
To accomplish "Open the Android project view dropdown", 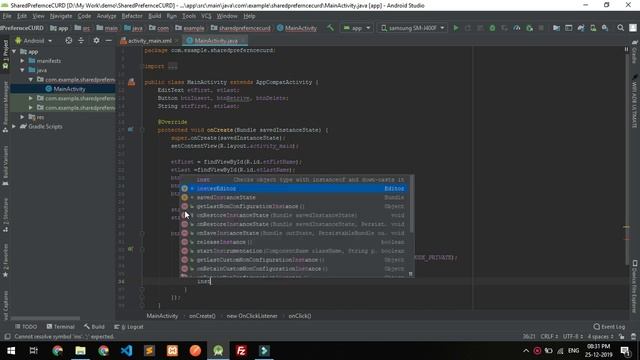I will (33, 40).
